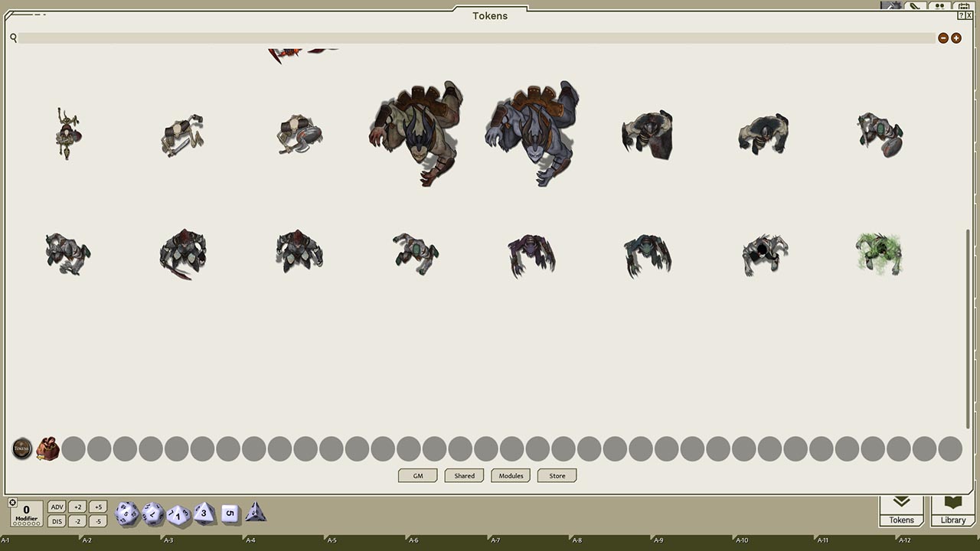Viewport: 980px width, 551px height.
Task: Enable the ADV advantage modifier
Action: pyautogui.click(x=56, y=507)
